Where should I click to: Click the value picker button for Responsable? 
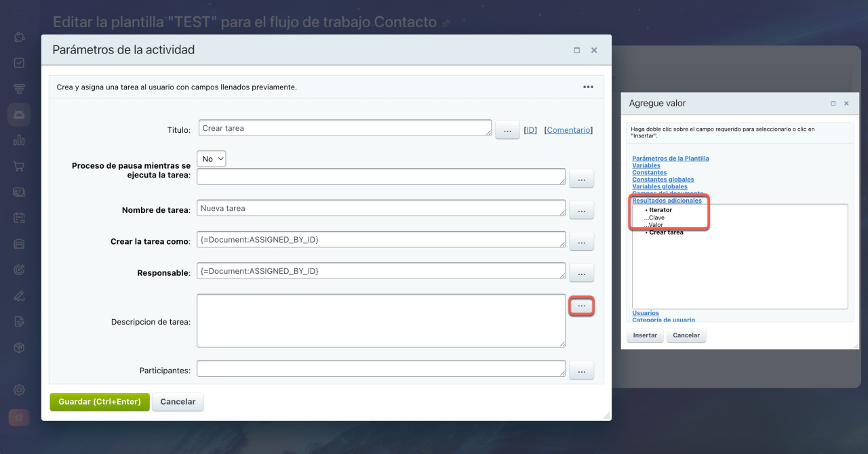click(581, 272)
